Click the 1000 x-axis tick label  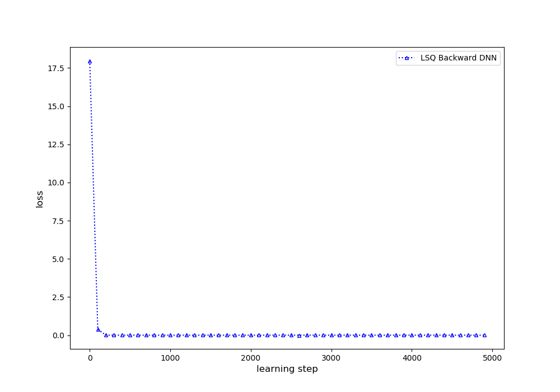pyautogui.click(x=170, y=358)
